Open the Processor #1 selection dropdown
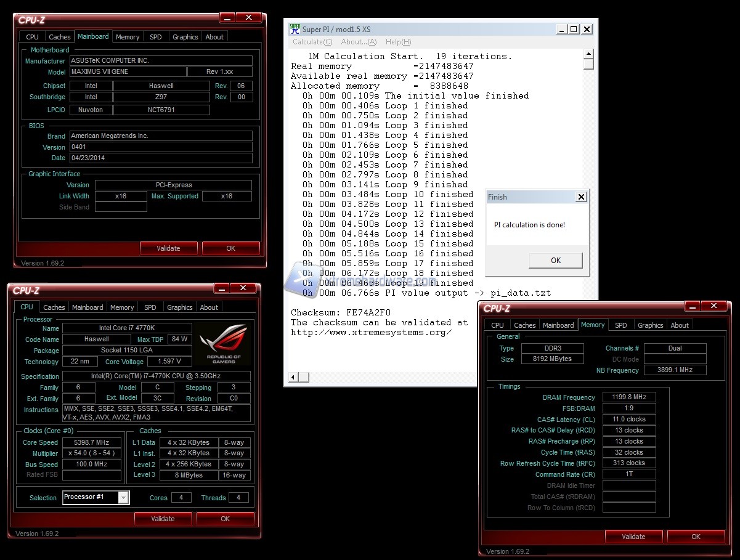Screen dimensions: 740x560 point(124,497)
